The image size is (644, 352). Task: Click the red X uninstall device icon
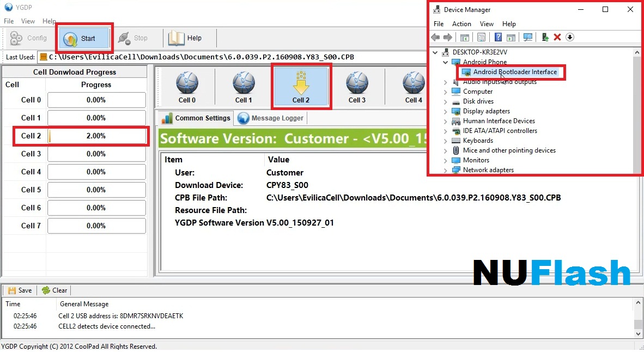[x=557, y=38]
